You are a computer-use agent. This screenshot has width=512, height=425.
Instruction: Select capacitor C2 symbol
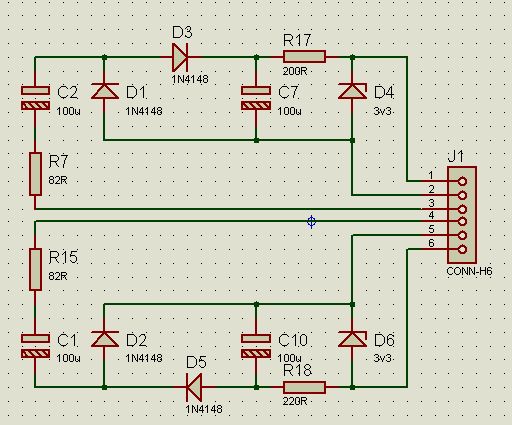coord(36,98)
